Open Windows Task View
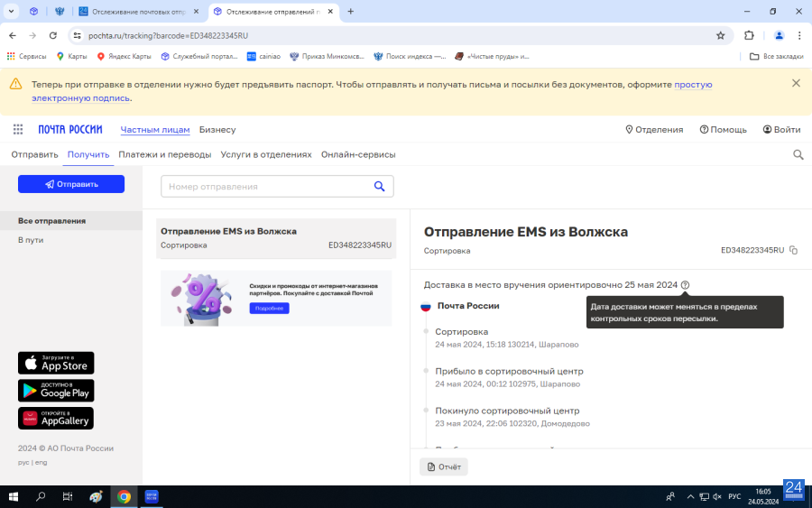The height and width of the screenshot is (508, 812). 68,496
